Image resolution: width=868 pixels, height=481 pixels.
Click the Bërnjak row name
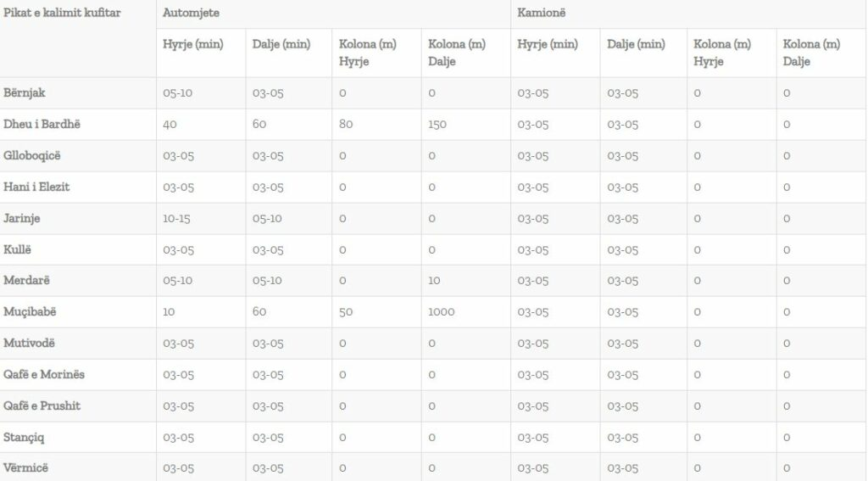click(x=25, y=92)
